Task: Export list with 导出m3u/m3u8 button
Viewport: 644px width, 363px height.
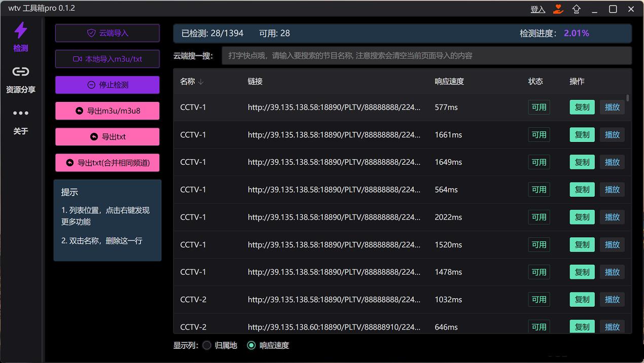Action: (108, 111)
